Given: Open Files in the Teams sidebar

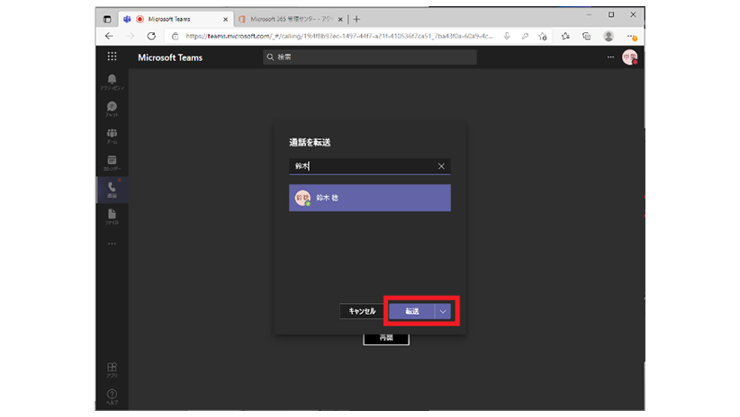Looking at the screenshot, I should click(112, 217).
